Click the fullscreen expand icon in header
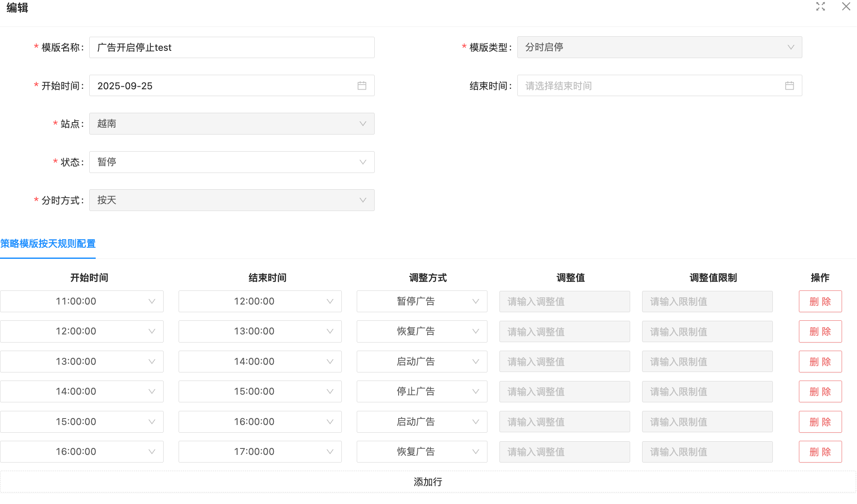 click(820, 6)
